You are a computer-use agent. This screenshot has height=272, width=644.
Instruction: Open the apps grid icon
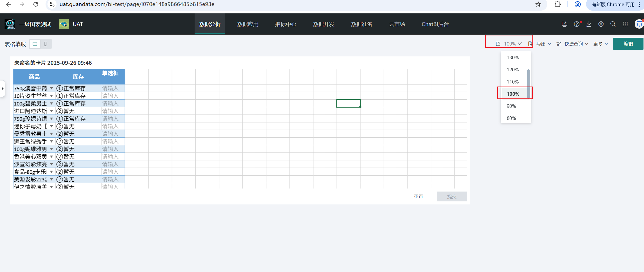(x=625, y=24)
